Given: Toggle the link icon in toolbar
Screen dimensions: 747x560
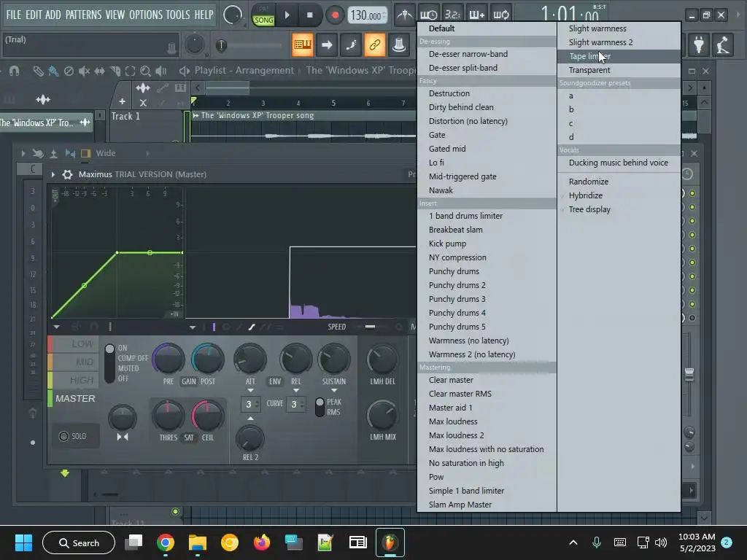Looking at the screenshot, I should [x=375, y=44].
